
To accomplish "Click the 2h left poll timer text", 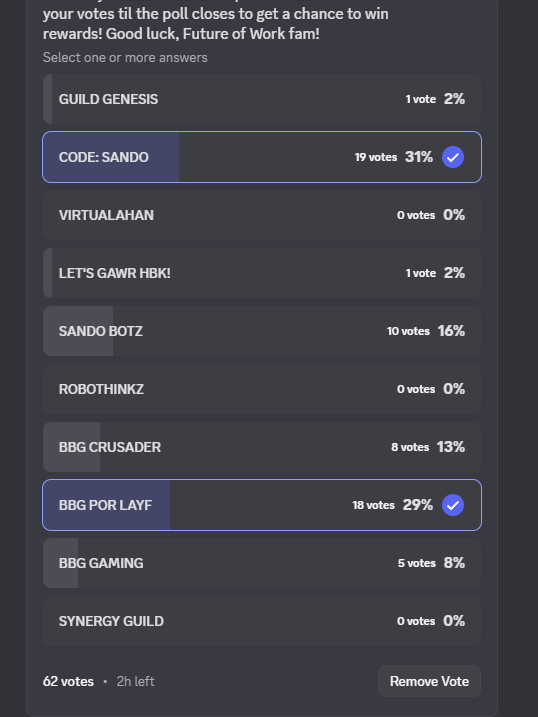I will 135,681.
